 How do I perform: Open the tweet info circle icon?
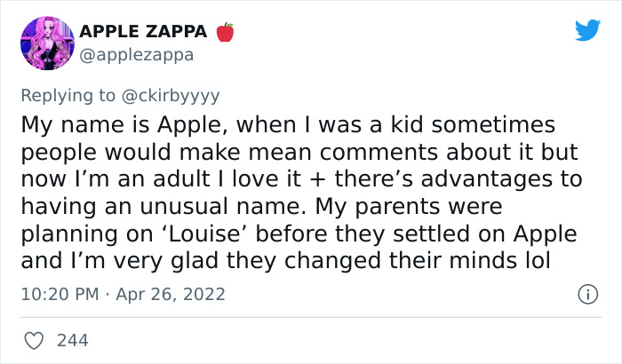click(x=586, y=293)
